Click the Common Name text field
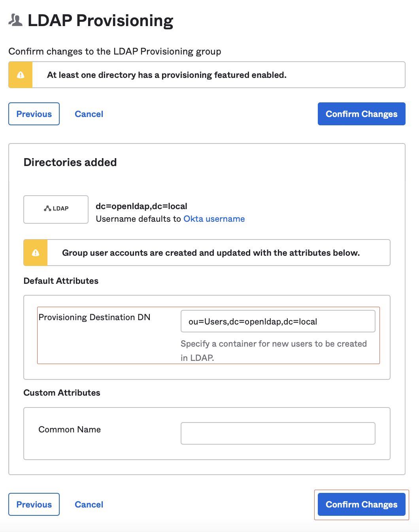This screenshot has height=532, width=419. [x=277, y=433]
